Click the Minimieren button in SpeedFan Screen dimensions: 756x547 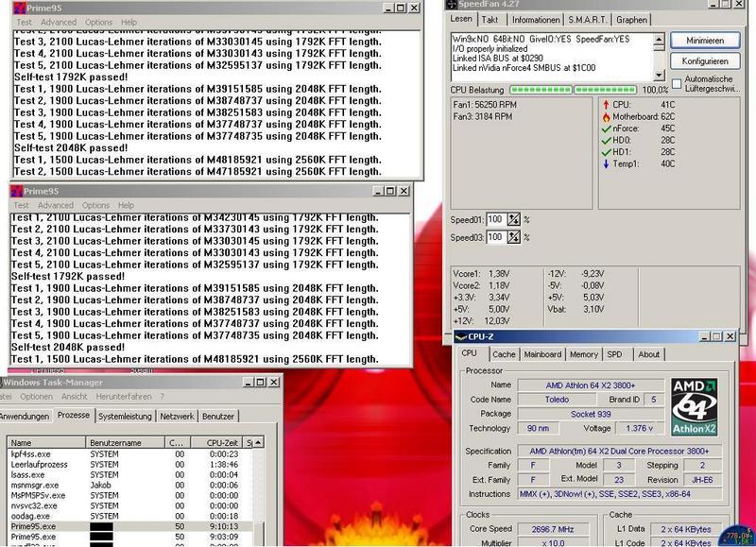pyautogui.click(x=705, y=41)
